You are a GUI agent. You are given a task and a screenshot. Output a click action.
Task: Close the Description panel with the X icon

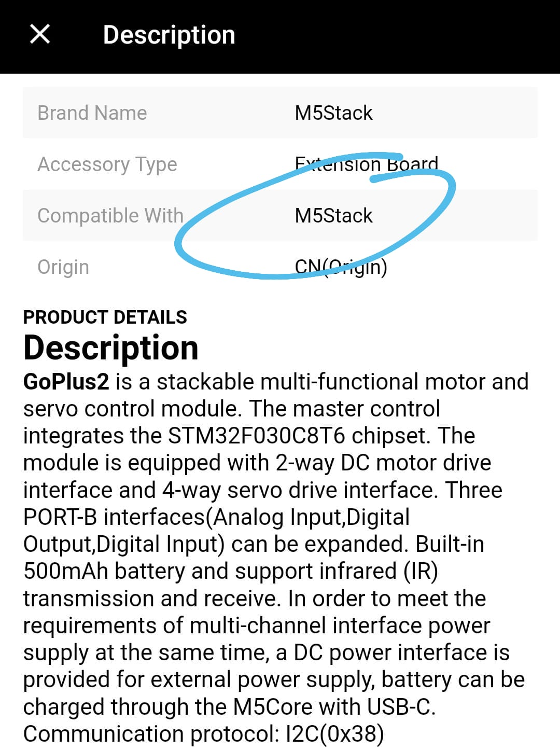tap(40, 35)
